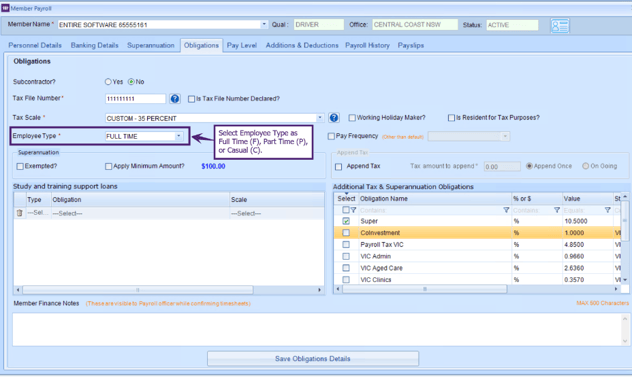The height and width of the screenshot is (382, 632).
Task: Open Additions & Deductions tab
Action: [x=302, y=46]
